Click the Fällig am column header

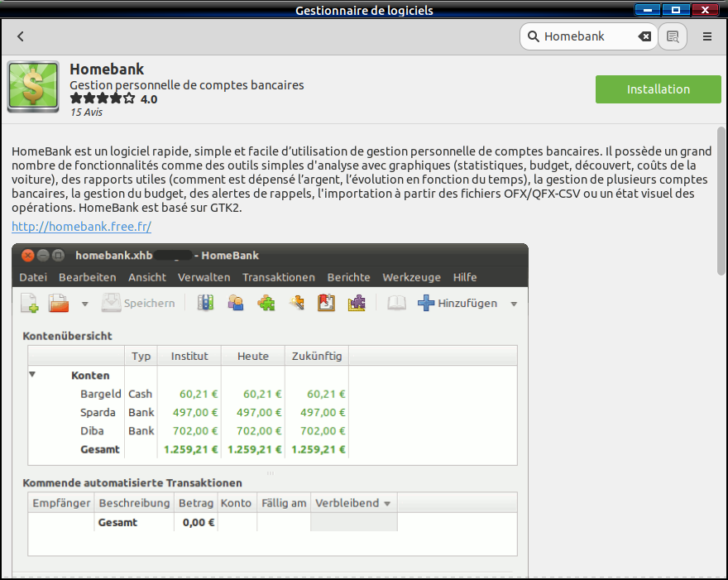coord(284,503)
